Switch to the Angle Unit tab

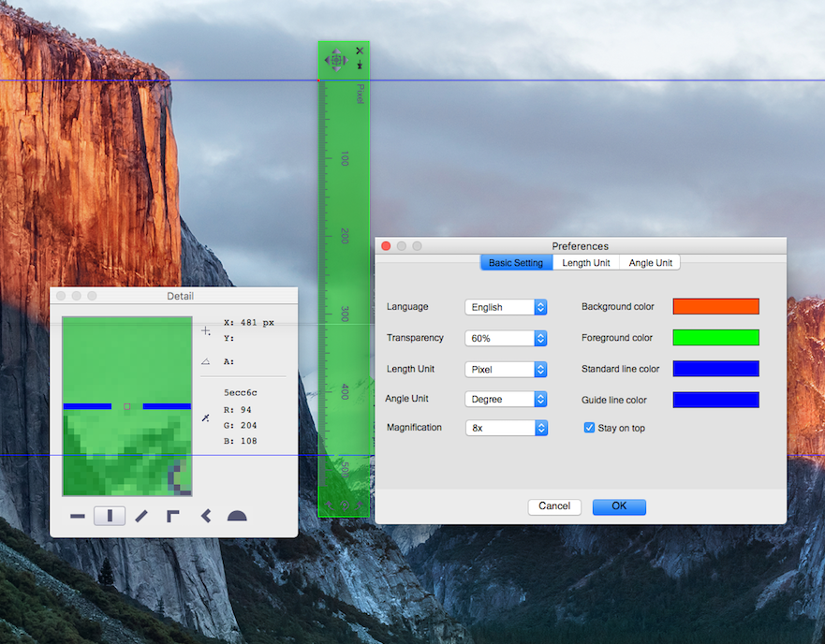(650, 263)
